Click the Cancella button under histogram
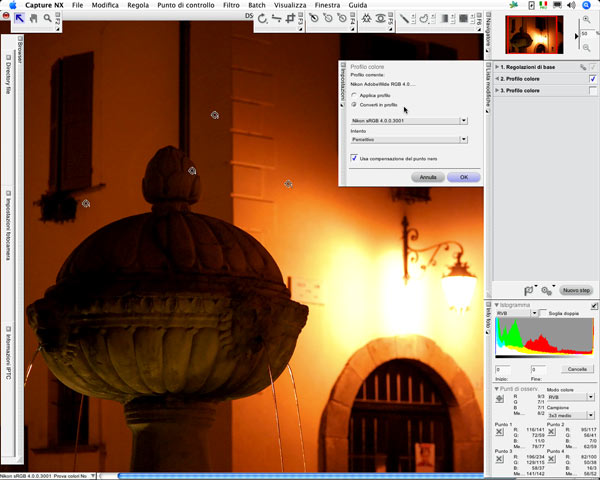Screen dimensions: 600x480 pyautogui.click(x=577, y=369)
